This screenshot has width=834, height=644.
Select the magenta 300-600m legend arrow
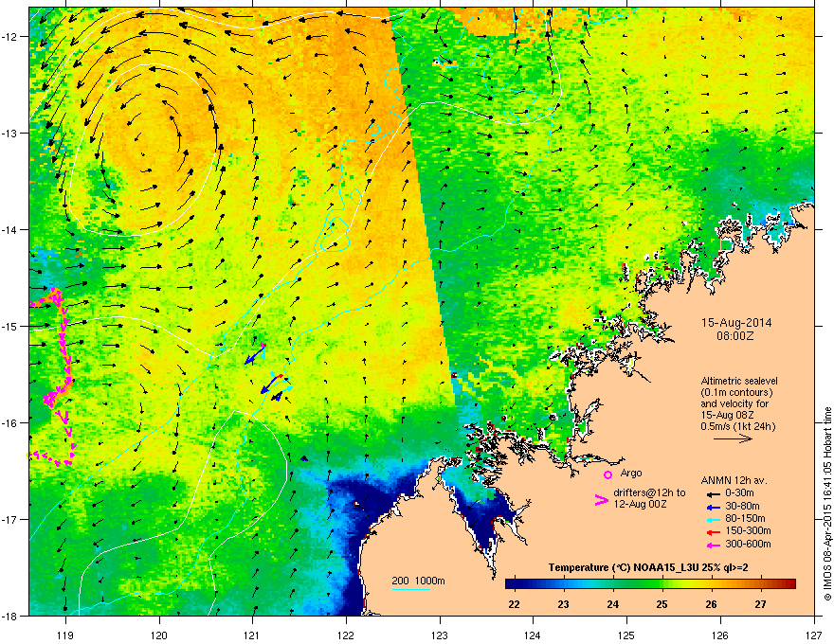712,545
